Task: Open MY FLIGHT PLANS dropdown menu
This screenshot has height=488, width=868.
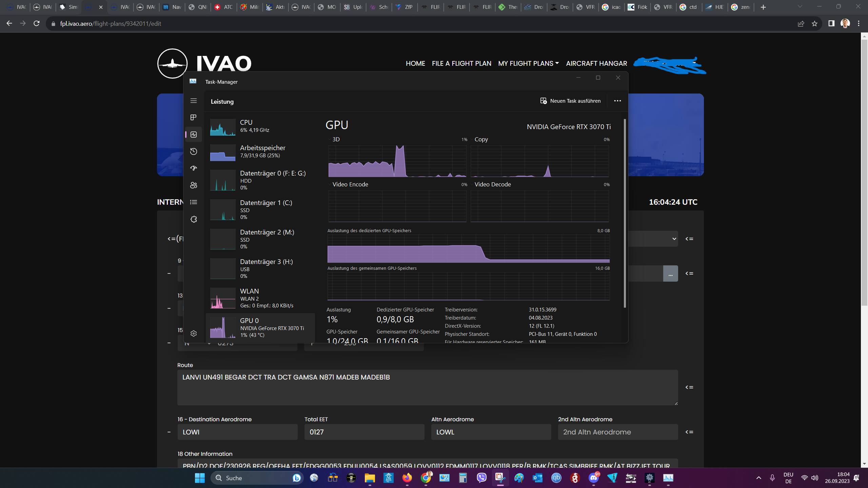Action: pos(528,63)
